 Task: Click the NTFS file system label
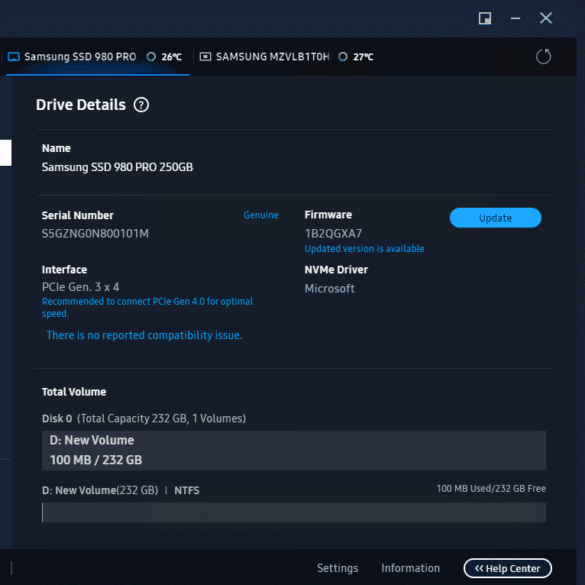click(x=187, y=490)
